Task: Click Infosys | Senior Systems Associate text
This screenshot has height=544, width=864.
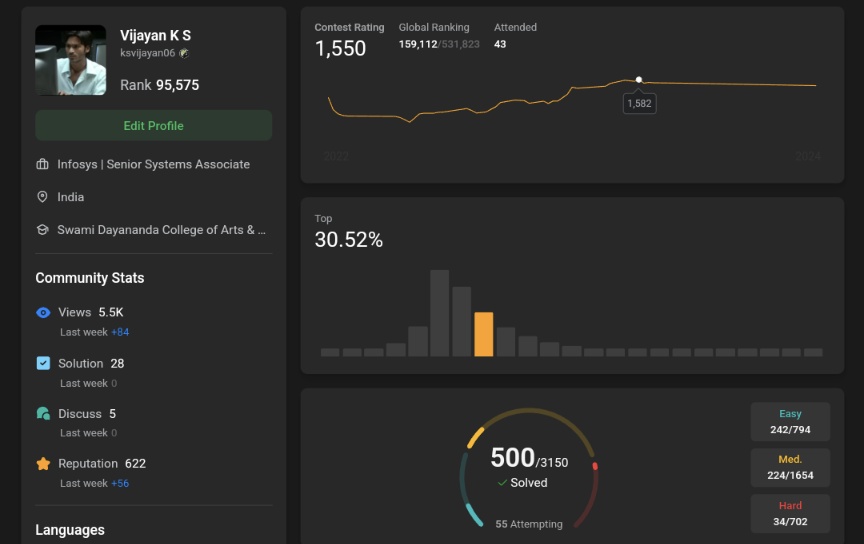Action: 153,164
